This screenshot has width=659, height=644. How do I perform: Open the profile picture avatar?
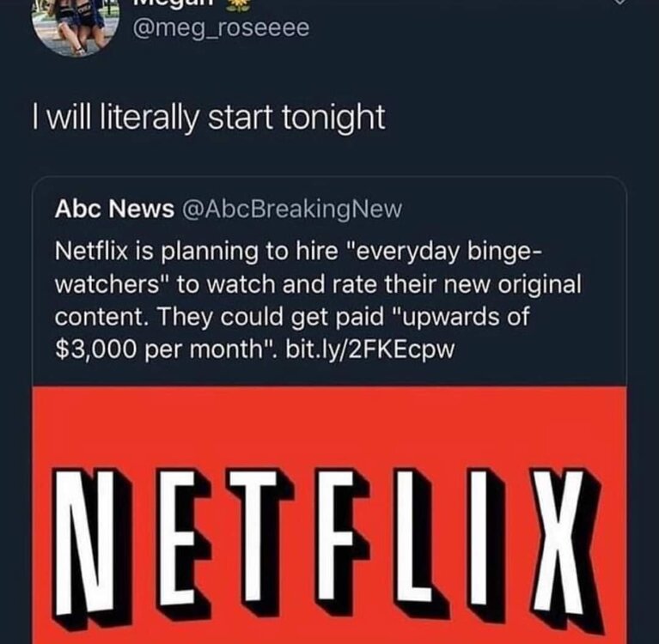(76, 25)
